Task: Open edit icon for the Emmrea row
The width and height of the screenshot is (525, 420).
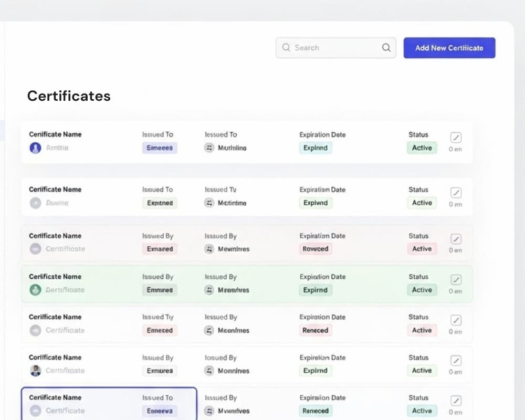Action: (x=456, y=280)
